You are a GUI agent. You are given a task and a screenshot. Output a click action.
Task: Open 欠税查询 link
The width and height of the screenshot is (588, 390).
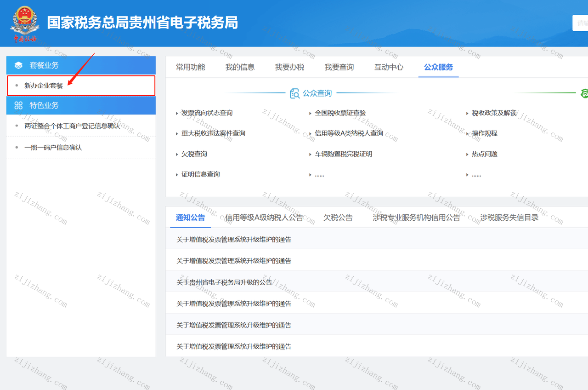click(x=194, y=154)
